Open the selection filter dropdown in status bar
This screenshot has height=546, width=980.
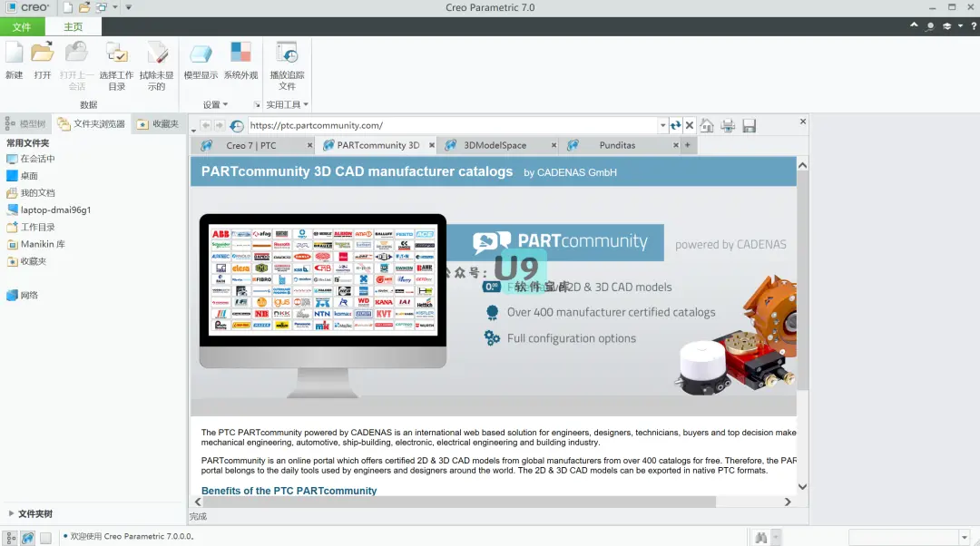(964, 537)
